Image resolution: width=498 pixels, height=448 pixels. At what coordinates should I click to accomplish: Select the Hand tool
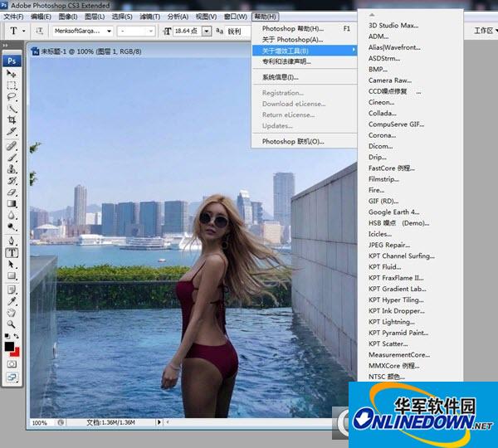[x=12, y=312]
